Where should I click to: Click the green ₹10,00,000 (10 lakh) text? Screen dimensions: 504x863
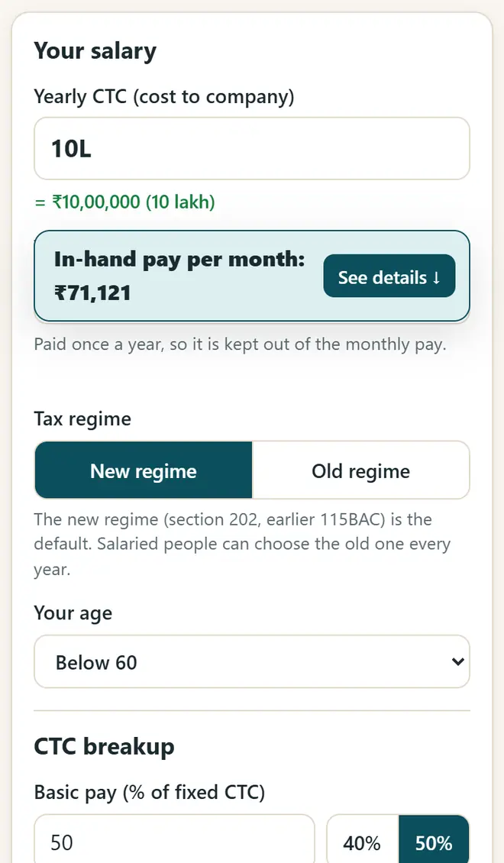(x=124, y=202)
